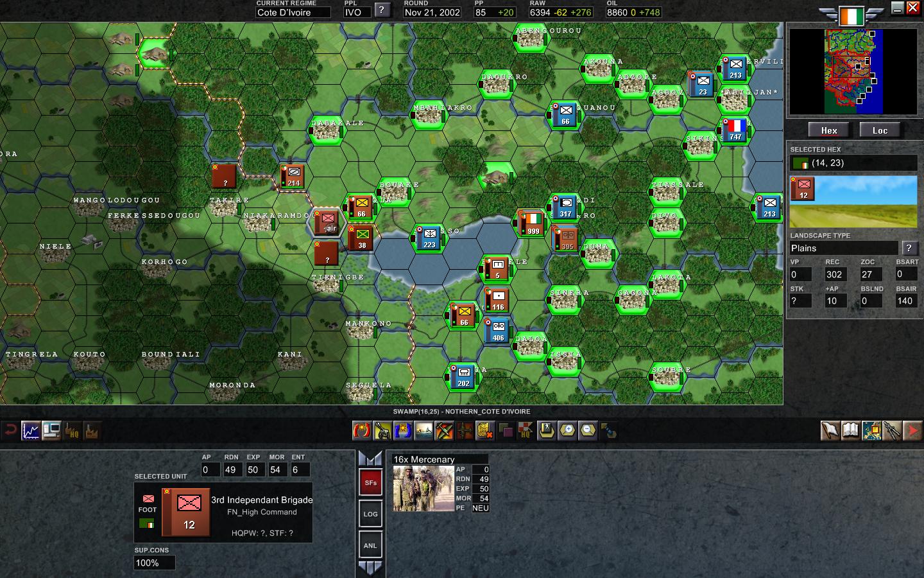Viewport: 924px width, 578px height.
Task: Click the dimmed bomber plane icon
Action: pyautogui.click(x=465, y=430)
